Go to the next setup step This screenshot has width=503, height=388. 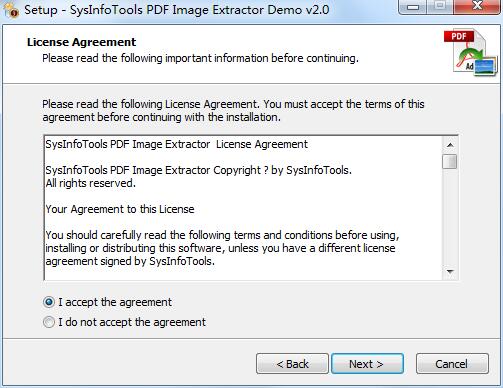pos(367,364)
